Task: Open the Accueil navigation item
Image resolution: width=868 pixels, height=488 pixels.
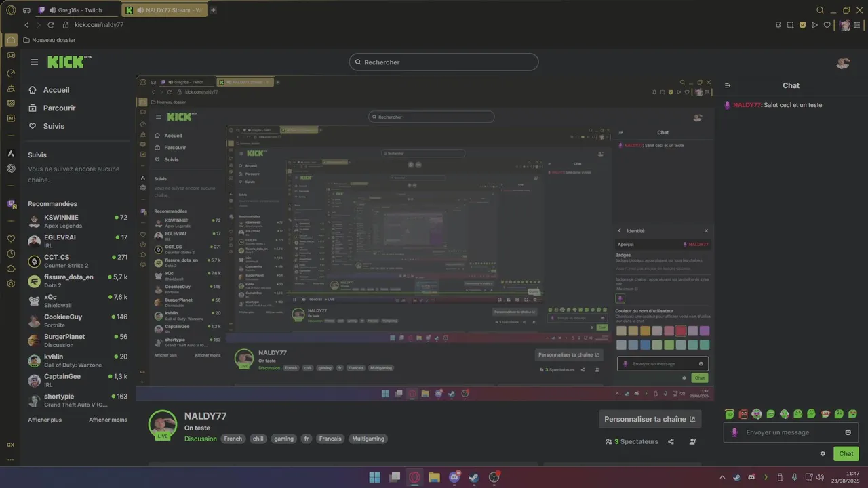Action: coord(49,90)
